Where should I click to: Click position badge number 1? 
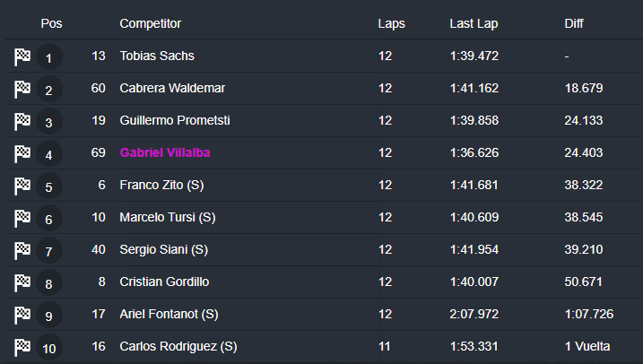click(x=49, y=58)
